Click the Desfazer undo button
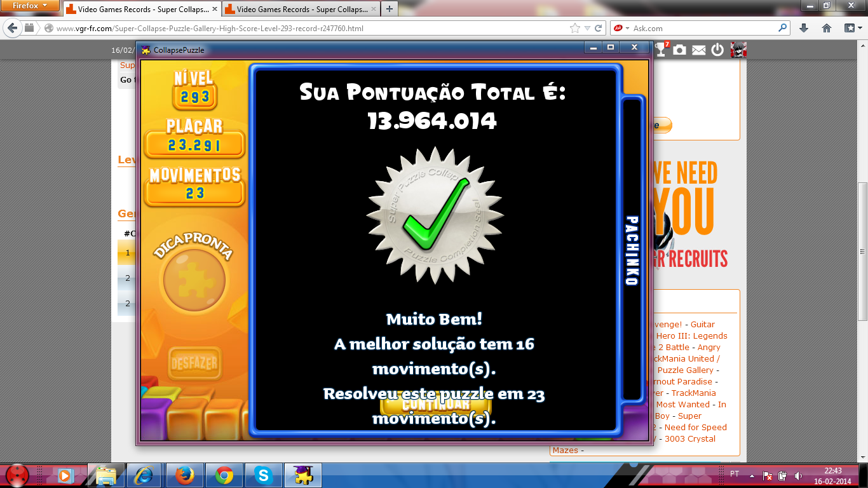Image resolution: width=868 pixels, height=488 pixels. (194, 364)
